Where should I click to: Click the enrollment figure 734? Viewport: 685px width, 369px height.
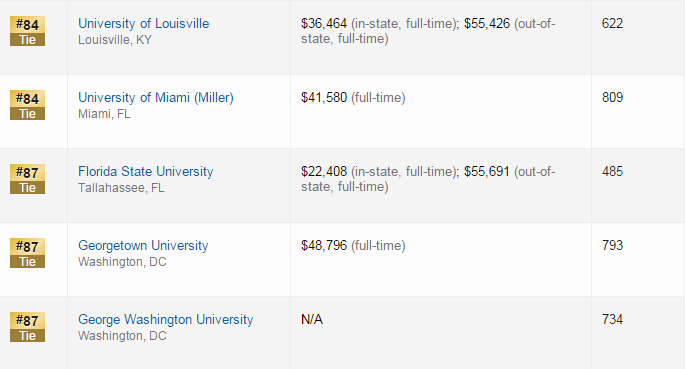(612, 320)
